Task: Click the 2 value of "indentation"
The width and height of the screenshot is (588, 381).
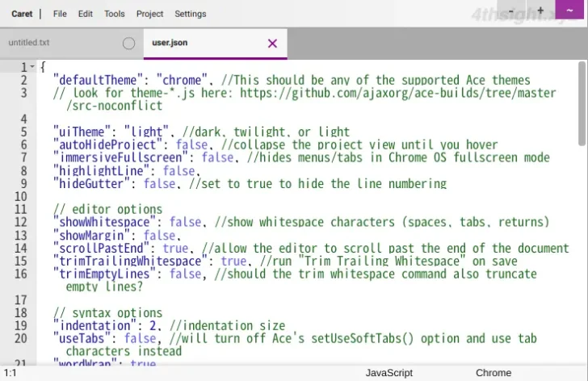Action: click(x=153, y=325)
